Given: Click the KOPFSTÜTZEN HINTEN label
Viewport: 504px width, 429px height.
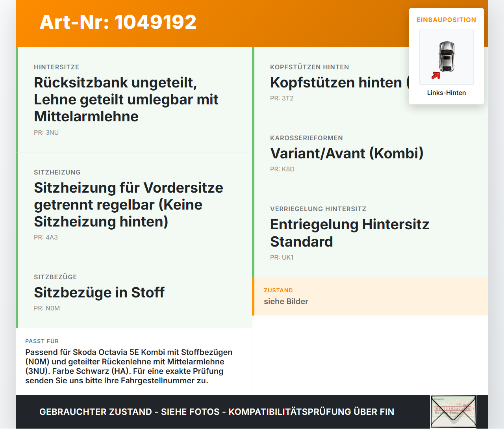Looking at the screenshot, I should coord(309,67).
